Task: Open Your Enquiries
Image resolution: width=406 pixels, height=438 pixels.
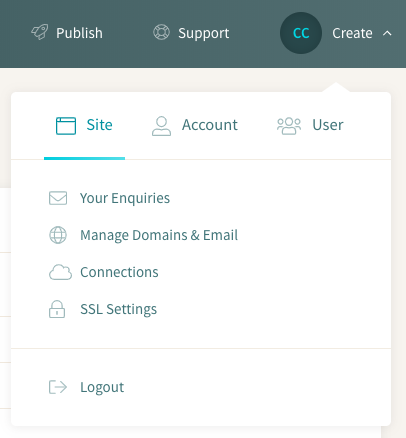Action: point(125,198)
